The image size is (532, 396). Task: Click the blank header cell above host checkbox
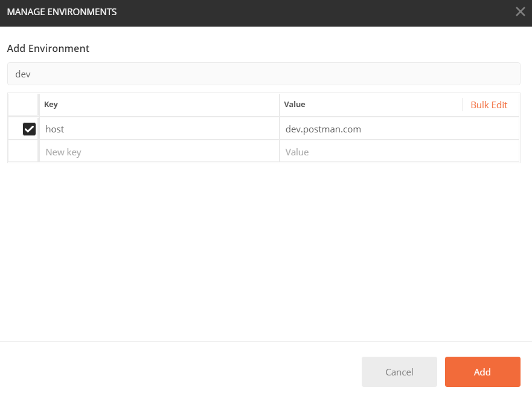tap(24, 105)
